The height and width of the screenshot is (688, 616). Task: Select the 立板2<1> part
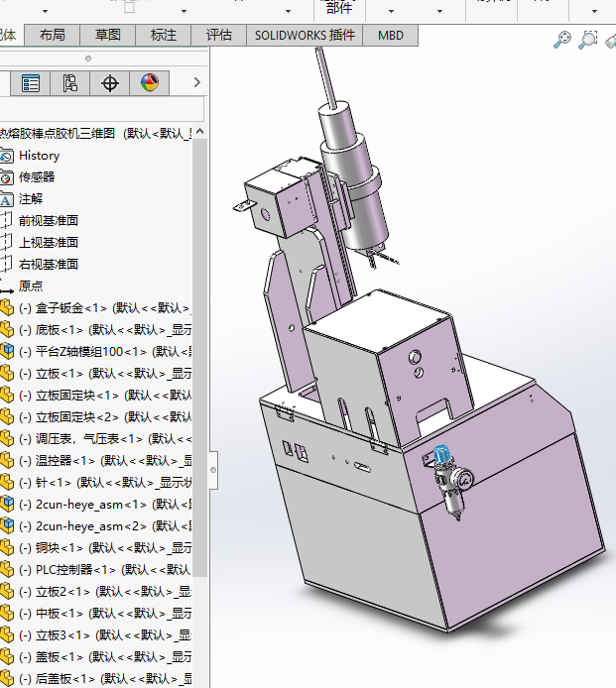tap(105, 592)
